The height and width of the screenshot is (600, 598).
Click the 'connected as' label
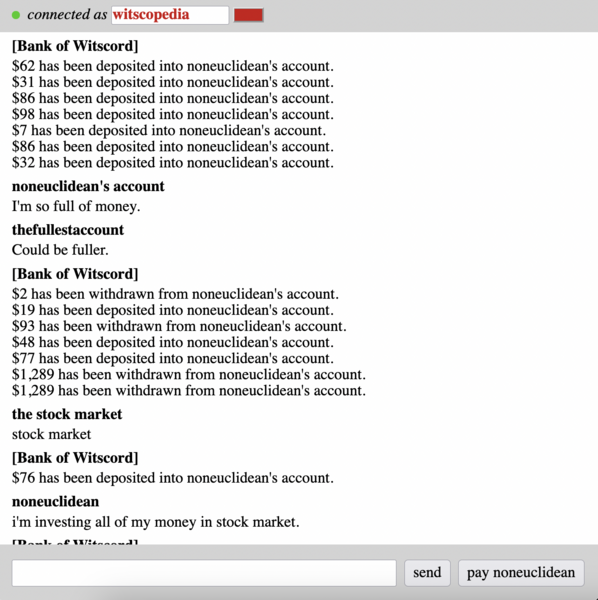tap(67, 15)
